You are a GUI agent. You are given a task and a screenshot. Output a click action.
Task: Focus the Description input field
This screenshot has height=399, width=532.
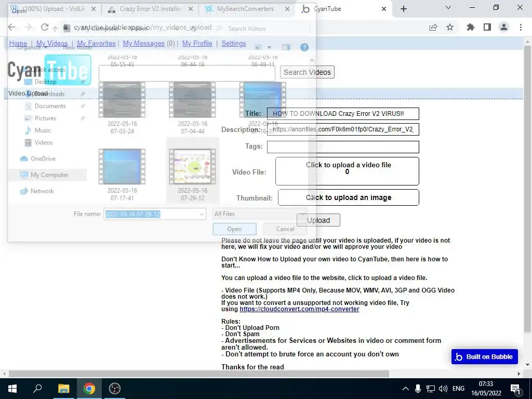point(343,129)
